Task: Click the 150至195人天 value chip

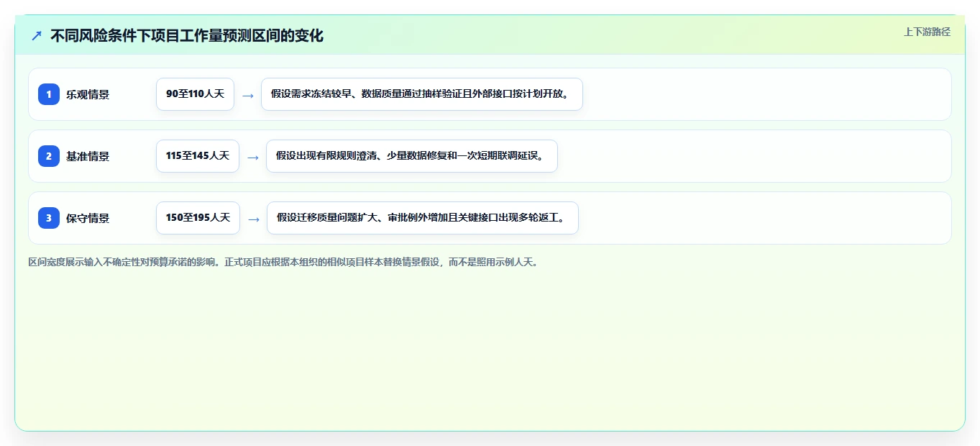Action: pyautogui.click(x=198, y=218)
